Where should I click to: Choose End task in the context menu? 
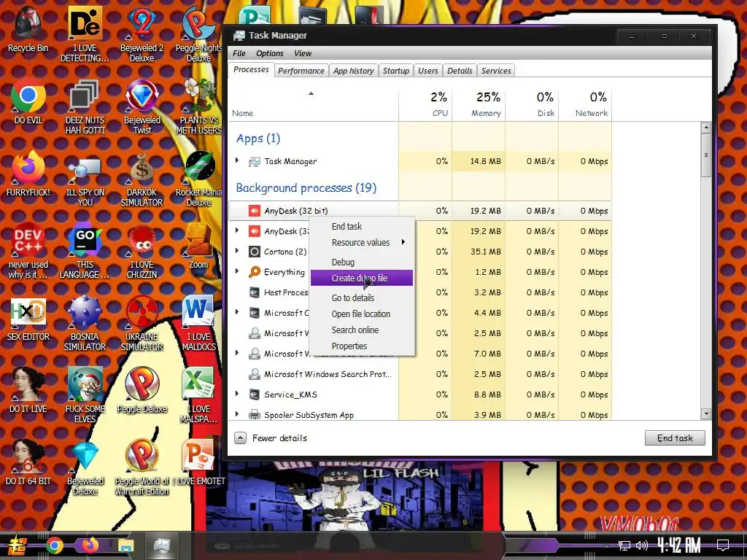362,226
